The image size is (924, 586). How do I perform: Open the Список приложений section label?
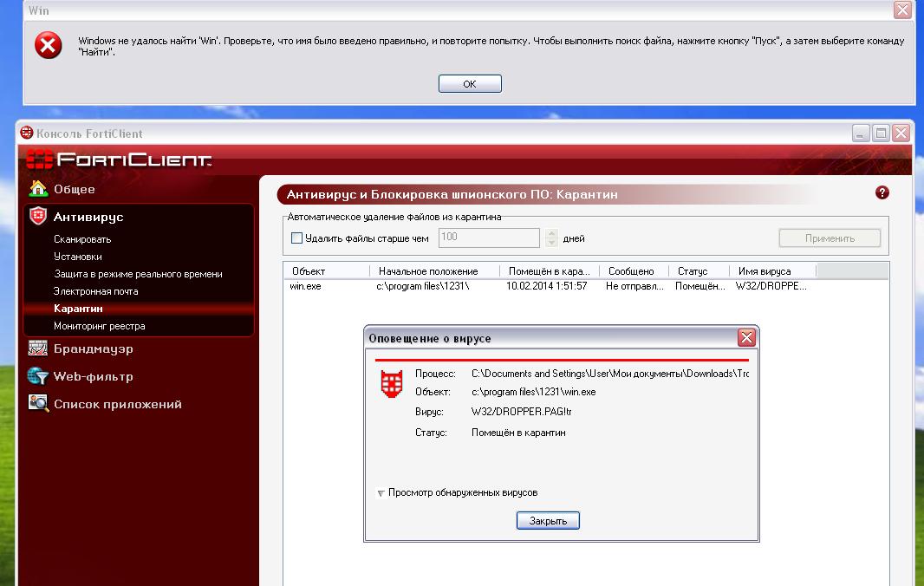point(117,405)
